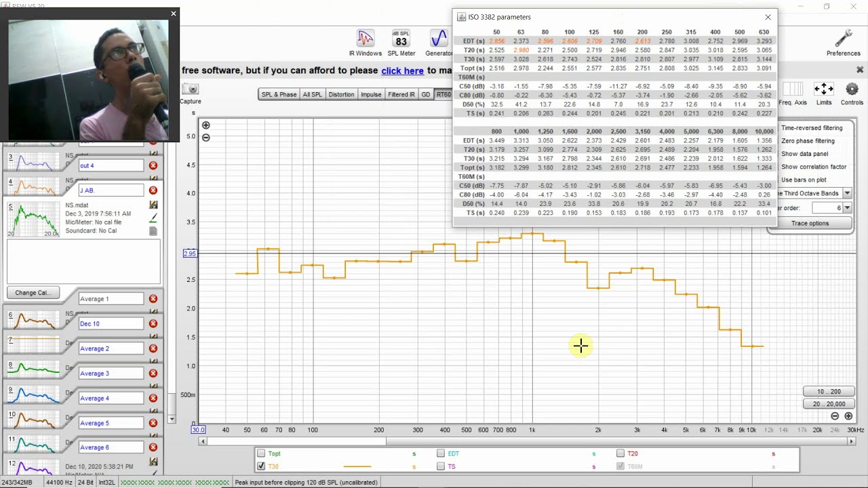Open the SPL Meter showing 83
Viewport: 868px width, 488px height.
401,43
